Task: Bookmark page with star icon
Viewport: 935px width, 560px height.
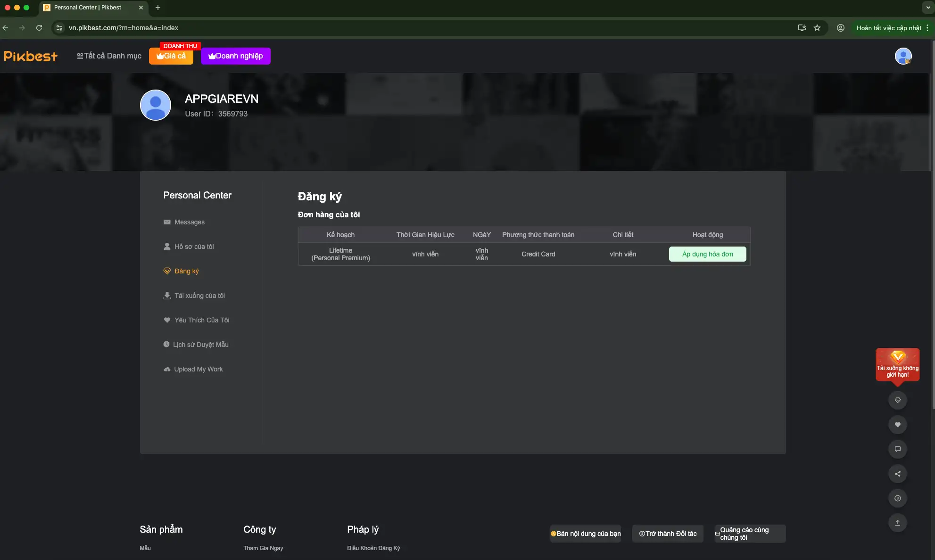Action: pyautogui.click(x=817, y=28)
